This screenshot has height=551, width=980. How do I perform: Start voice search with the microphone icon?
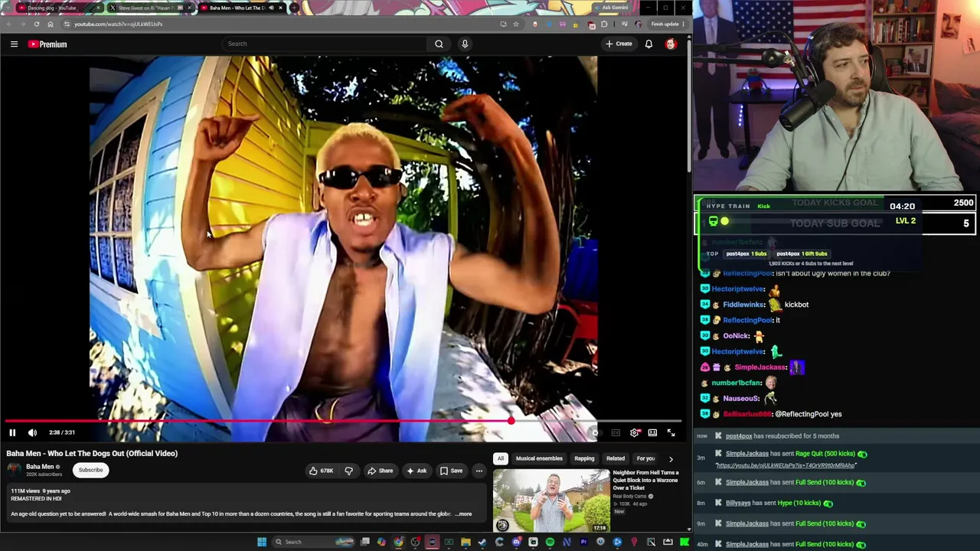coord(465,44)
